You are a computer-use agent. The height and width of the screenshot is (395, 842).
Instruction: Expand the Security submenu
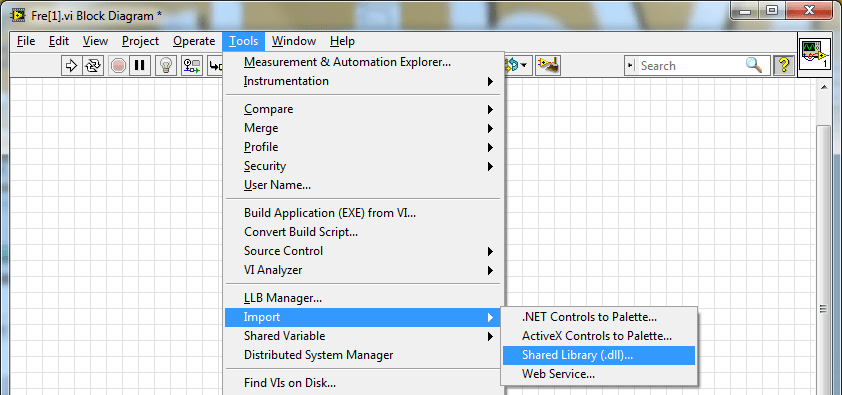pos(363,166)
